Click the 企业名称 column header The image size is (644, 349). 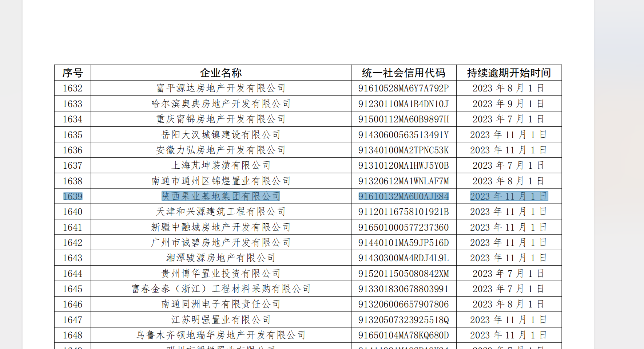(221, 73)
